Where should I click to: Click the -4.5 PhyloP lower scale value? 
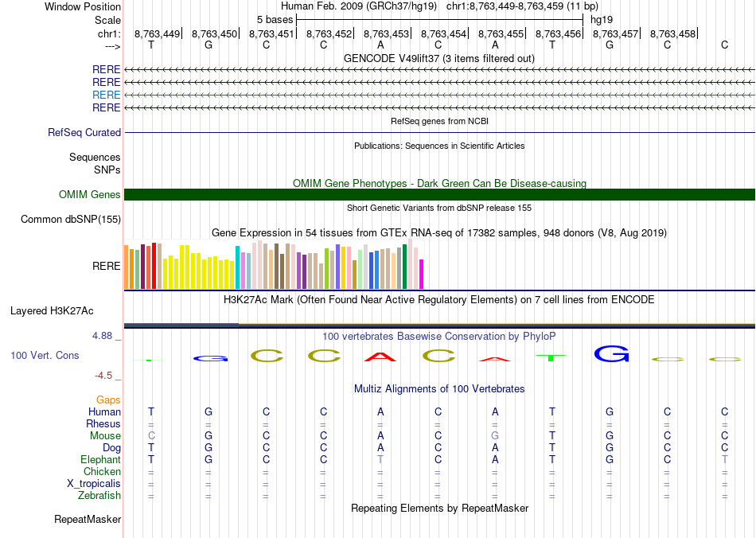103,376
